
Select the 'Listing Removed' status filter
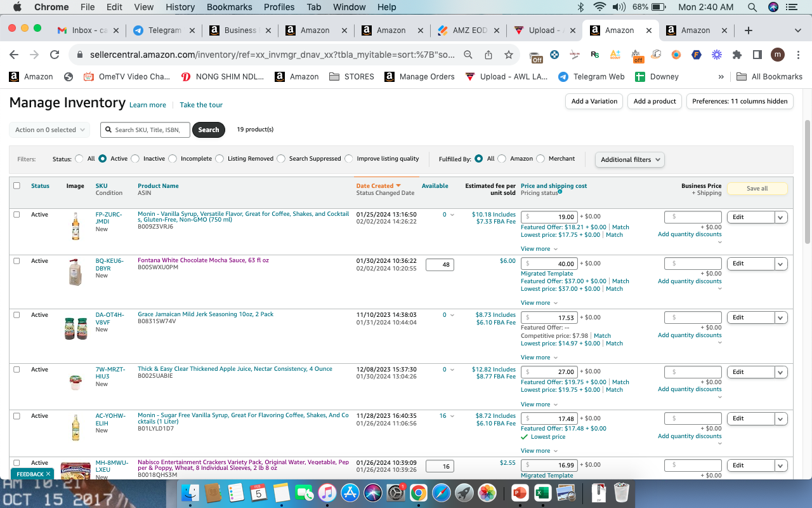219,159
